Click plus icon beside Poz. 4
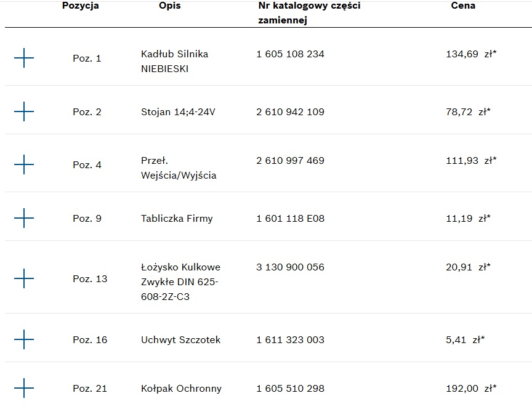Viewport: 532px width, 409px height. coord(24,165)
